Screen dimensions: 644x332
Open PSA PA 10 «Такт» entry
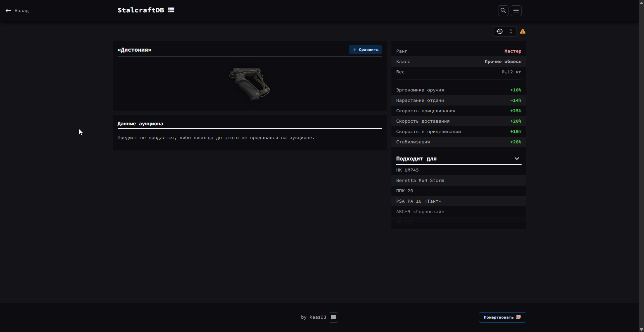click(x=419, y=201)
